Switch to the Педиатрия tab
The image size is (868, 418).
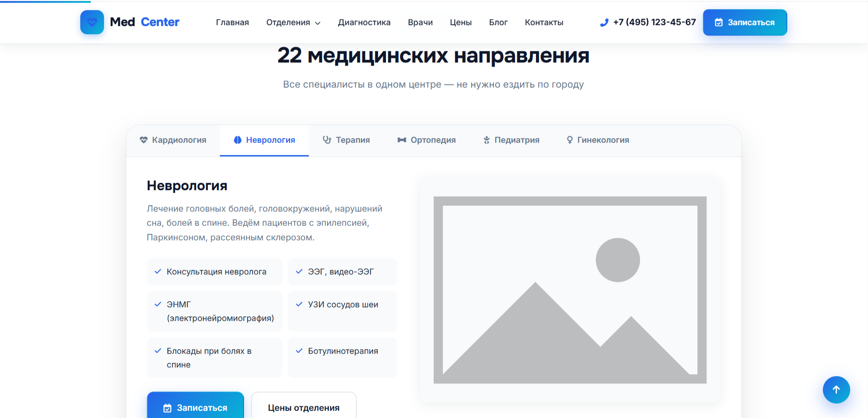[x=511, y=140]
